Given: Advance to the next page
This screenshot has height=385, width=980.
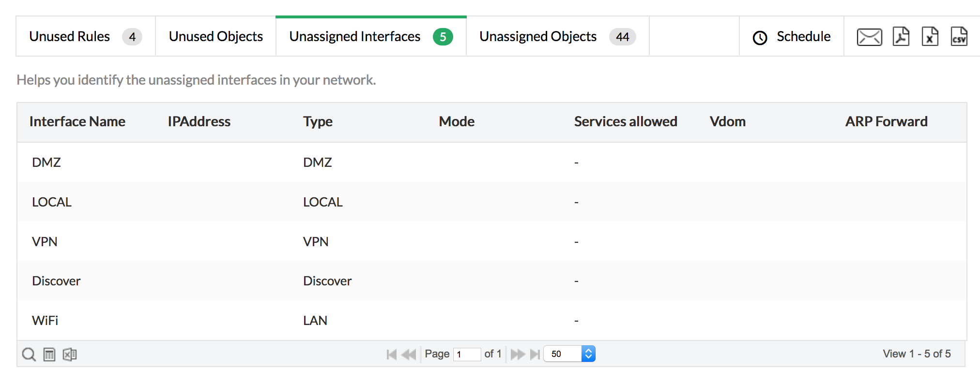Looking at the screenshot, I should click(x=518, y=354).
